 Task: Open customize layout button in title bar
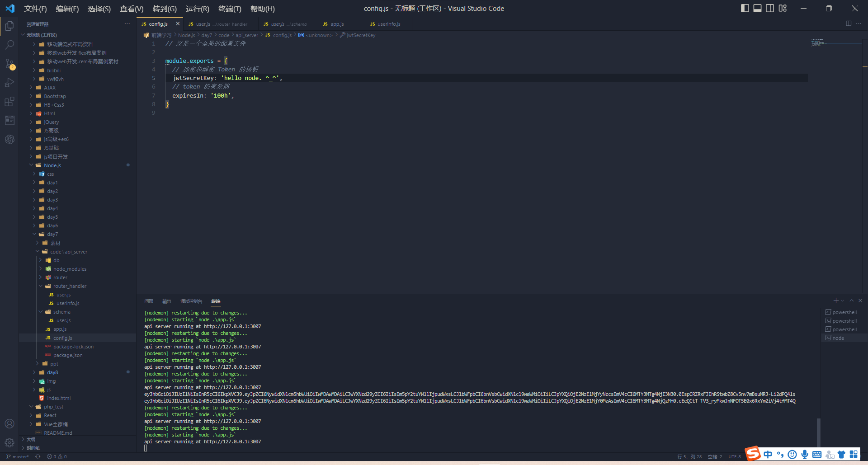coord(783,8)
